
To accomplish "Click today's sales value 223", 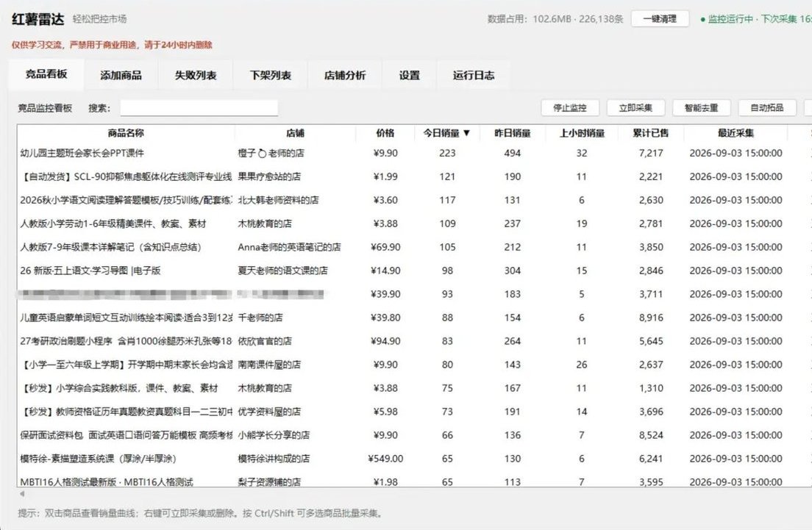I will (x=447, y=153).
